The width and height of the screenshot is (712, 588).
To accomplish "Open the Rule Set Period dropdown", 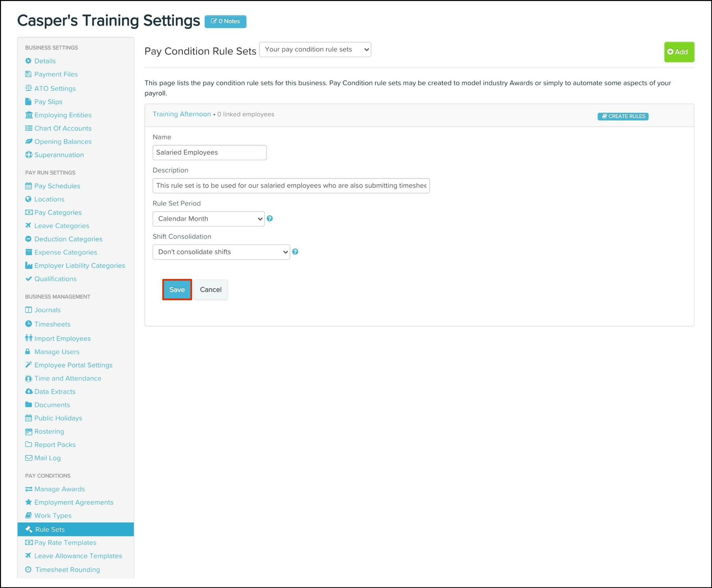I will (x=208, y=219).
